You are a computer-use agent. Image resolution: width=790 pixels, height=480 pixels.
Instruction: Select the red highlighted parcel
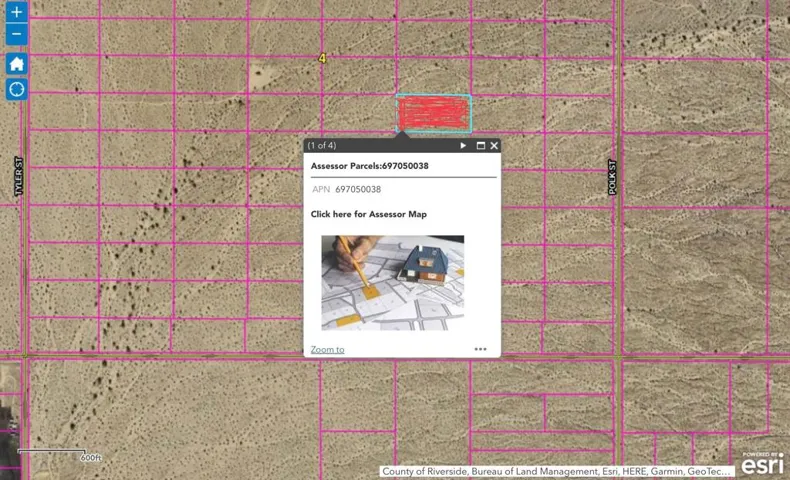(434, 113)
